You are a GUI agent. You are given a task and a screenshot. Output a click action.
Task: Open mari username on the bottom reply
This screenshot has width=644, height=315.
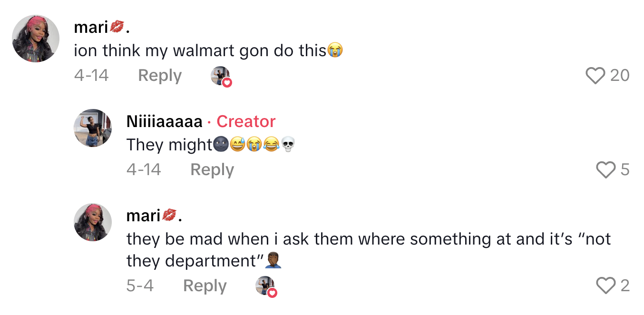pyautogui.click(x=154, y=216)
